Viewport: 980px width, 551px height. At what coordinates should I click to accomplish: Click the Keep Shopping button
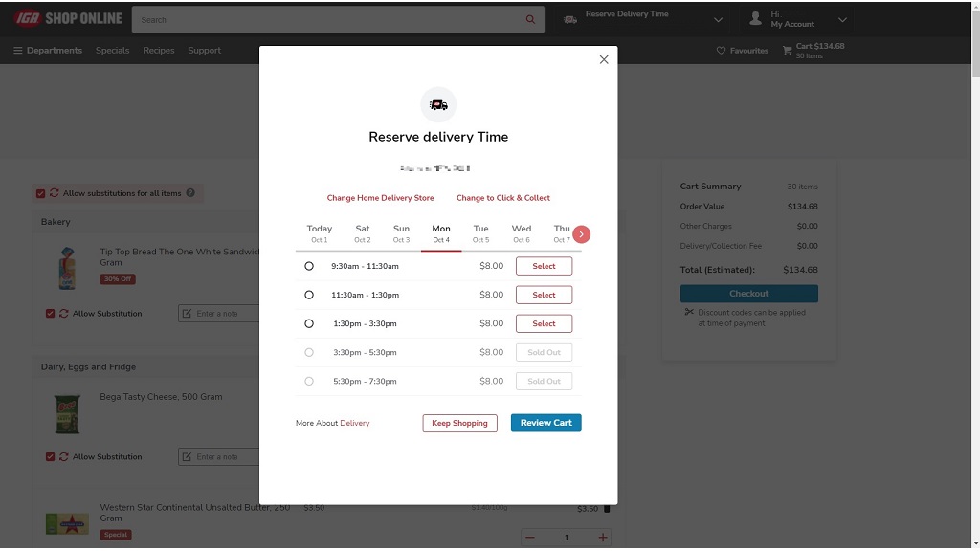point(459,423)
